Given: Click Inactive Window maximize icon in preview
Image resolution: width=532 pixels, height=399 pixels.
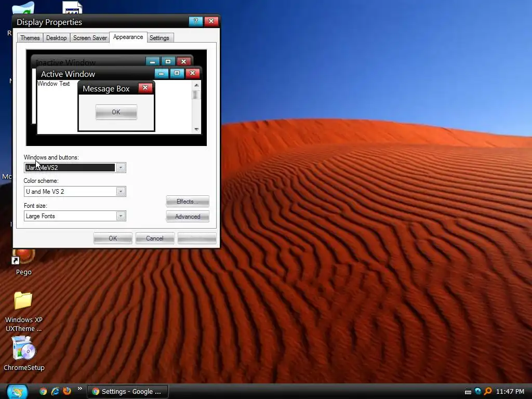Looking at the screenshot, I should click(x=168, y=61).
